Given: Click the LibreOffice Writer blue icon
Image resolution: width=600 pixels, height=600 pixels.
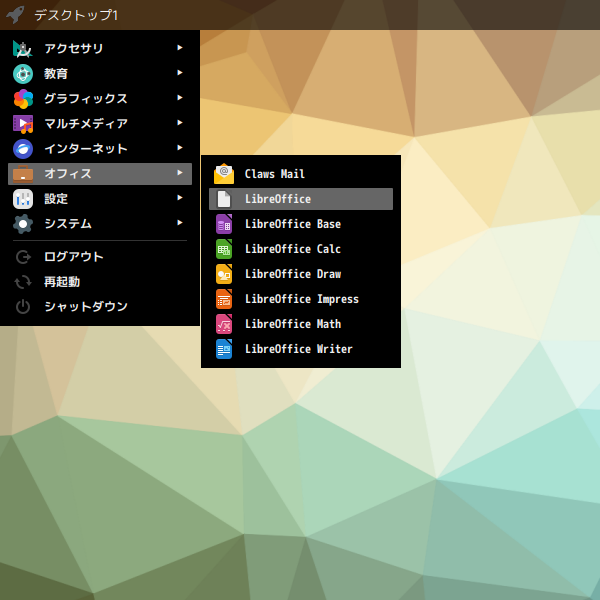Looking at the screenshot, I should click(224, 349).
